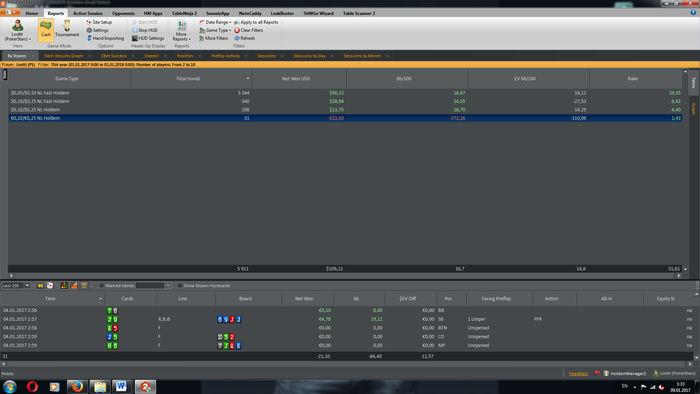Open media player from taskbar
The image size is (700, 394).
(54, 386)
